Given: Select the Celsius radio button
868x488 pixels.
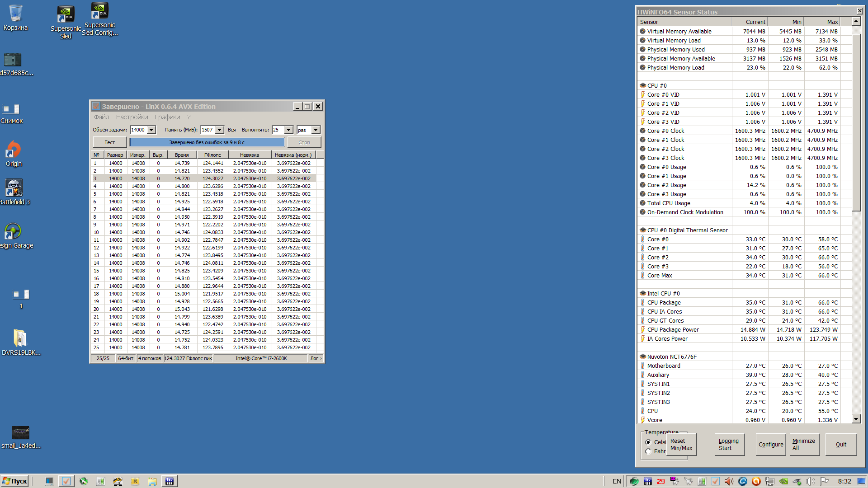Looking at the screenshot, I should tap(648, 442).
